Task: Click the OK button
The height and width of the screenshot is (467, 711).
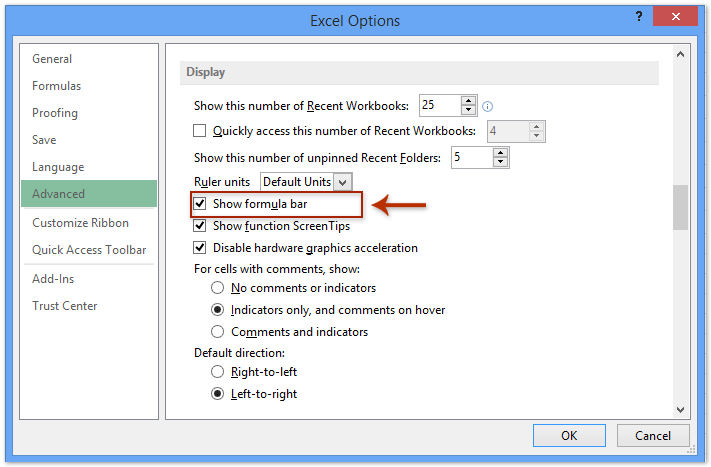Action: coord(569,436)
